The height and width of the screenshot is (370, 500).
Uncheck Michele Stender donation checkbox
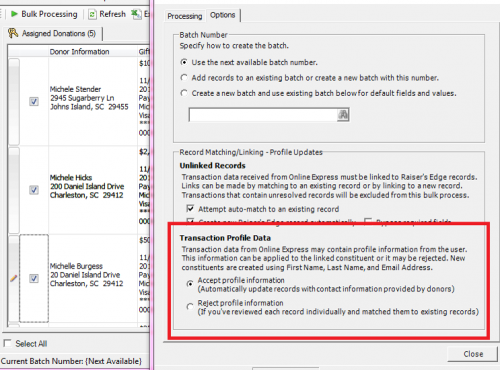tap(34, 101)
